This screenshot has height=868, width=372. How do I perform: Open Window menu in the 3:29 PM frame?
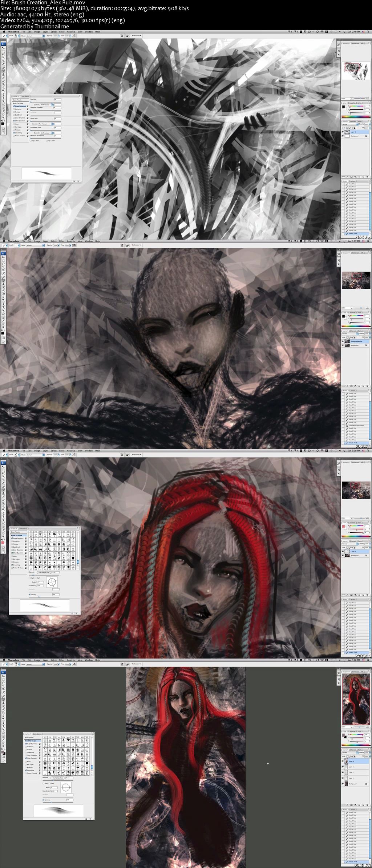(89, 451)
